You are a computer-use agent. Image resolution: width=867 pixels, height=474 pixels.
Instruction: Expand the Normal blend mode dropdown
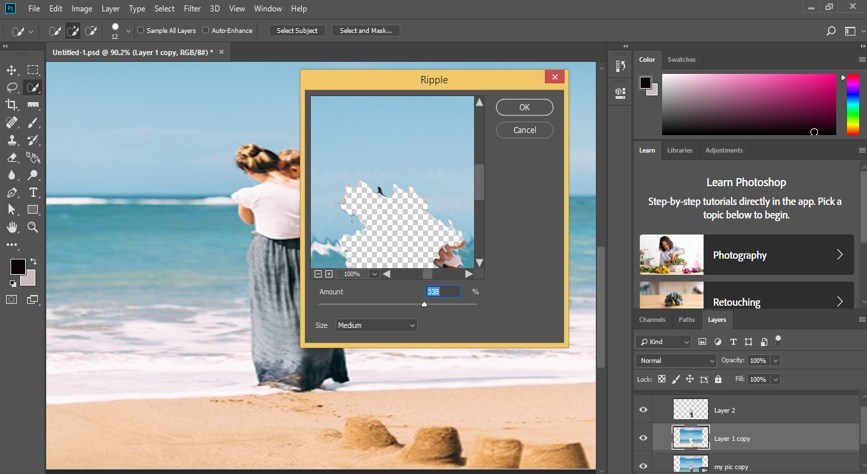[x=677, y=360]
